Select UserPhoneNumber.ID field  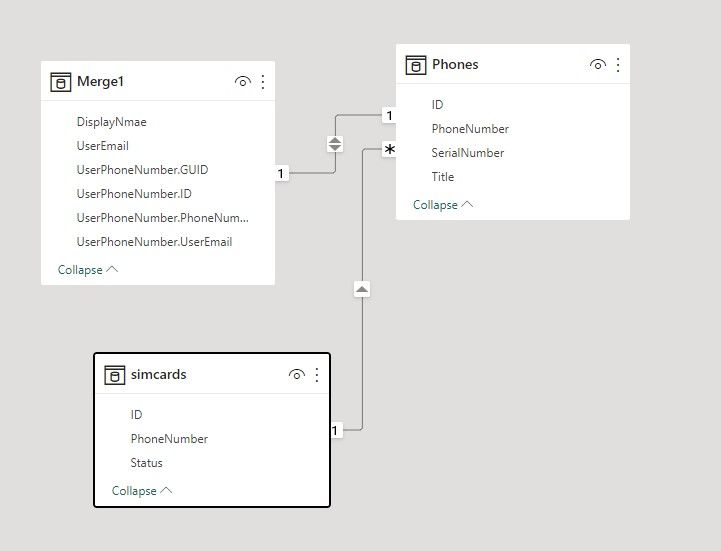[134, 194]
